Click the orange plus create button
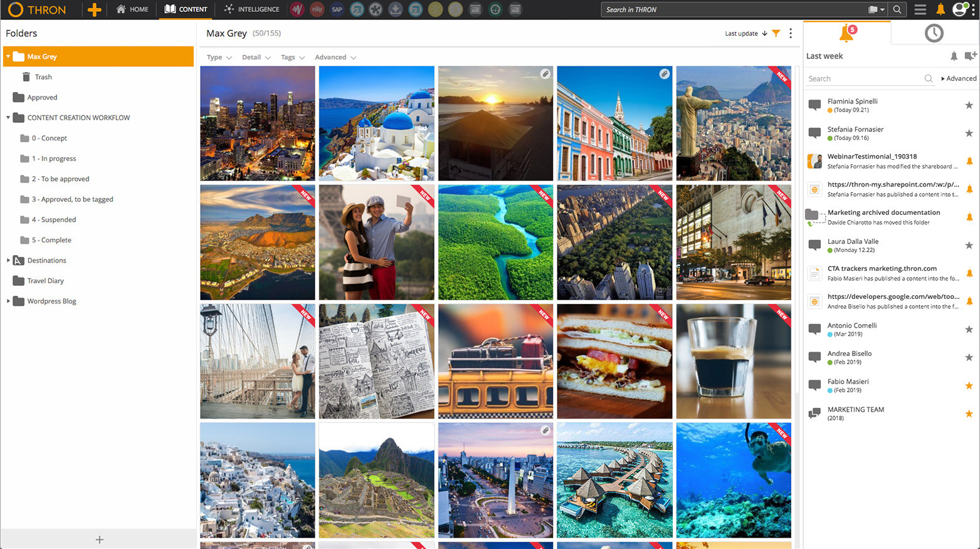Screen dimensions: 980x549 [94, 9]
